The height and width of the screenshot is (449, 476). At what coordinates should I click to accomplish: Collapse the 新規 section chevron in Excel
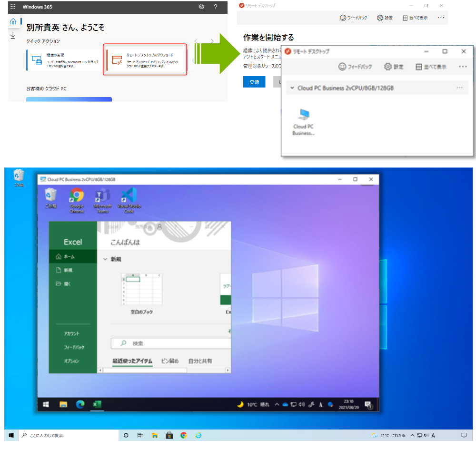(105, 259)
